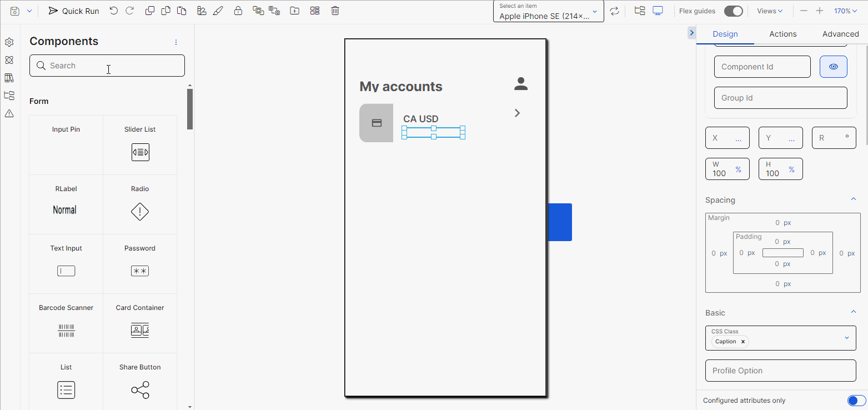
Task: Open the settings gear in the left sidebar
Action: point(9,42)
